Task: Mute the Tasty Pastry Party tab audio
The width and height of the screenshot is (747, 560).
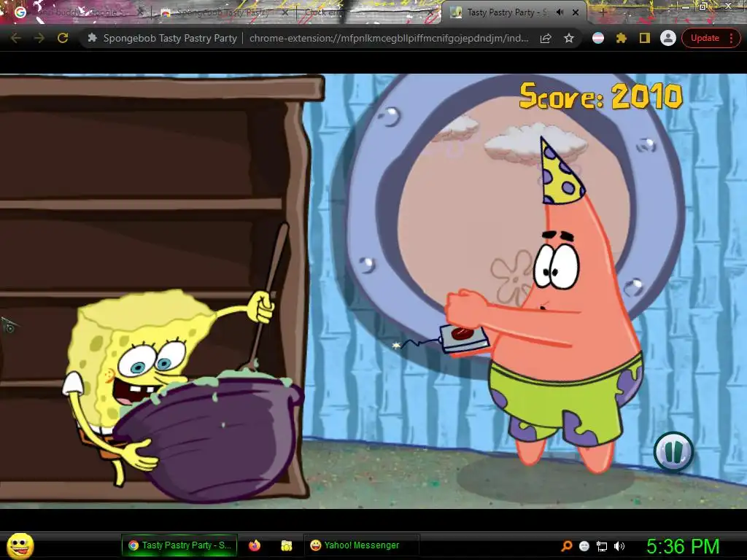Action: click(560, 12)
